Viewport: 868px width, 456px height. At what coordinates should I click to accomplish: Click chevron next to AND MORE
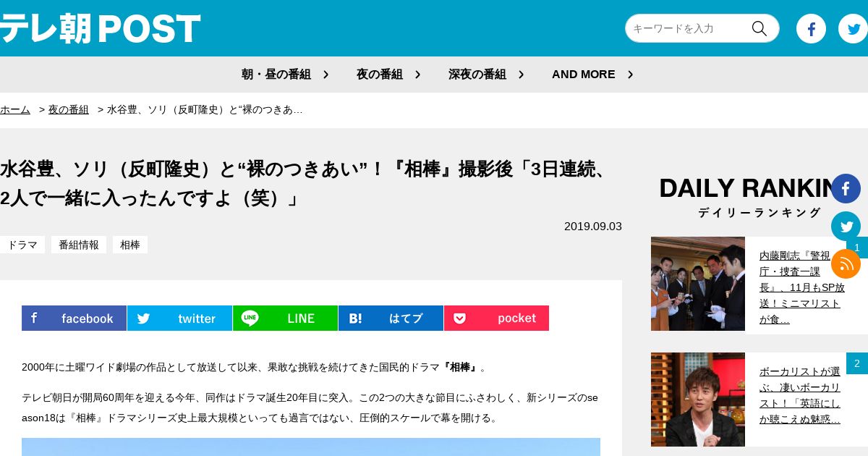630,75
